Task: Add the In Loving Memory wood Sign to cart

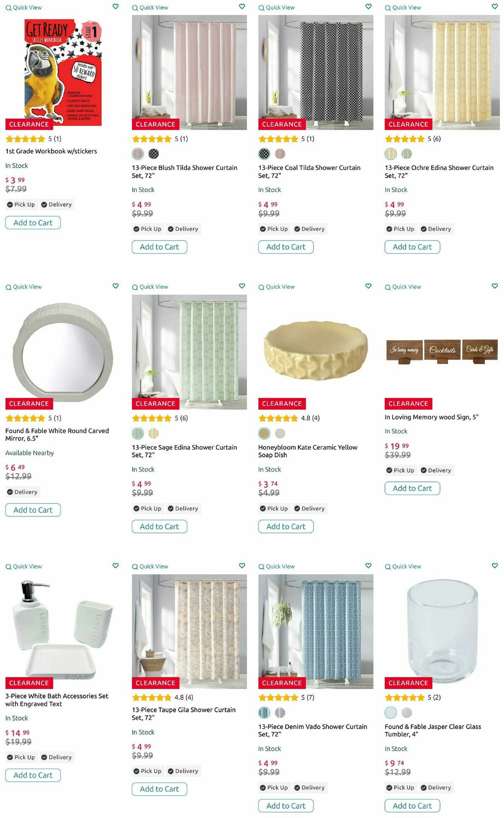Action: pos(412,488)
